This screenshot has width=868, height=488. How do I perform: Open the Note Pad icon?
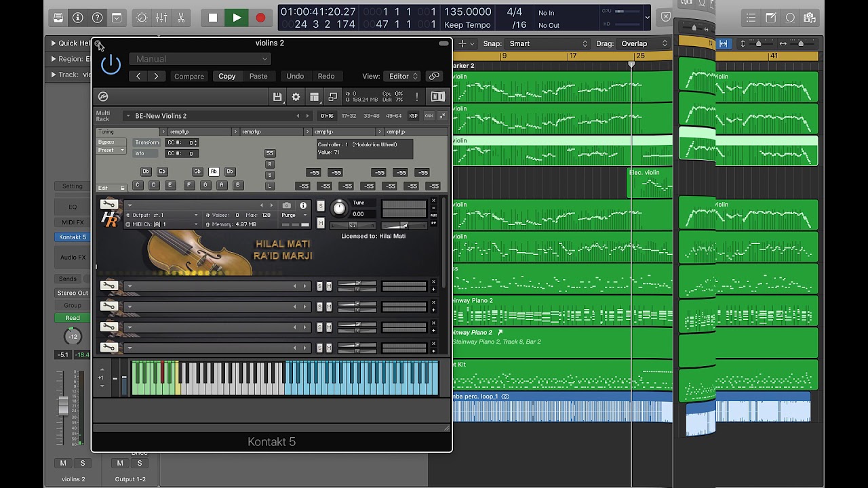click(771, 18)
